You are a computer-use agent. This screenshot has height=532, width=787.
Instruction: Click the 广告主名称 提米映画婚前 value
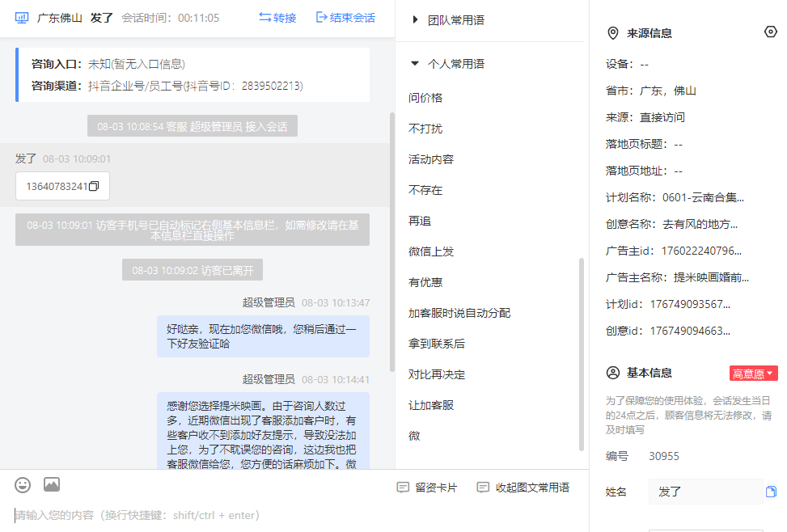(711, 277)
